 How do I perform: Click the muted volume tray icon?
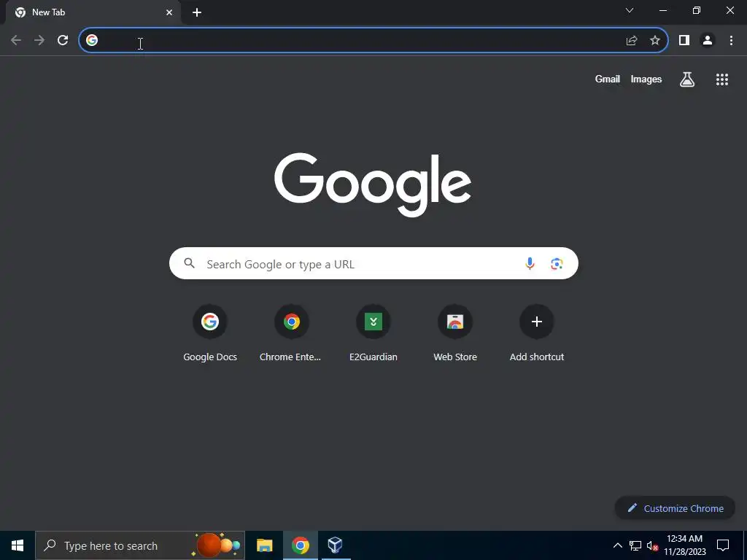[652, 545]
